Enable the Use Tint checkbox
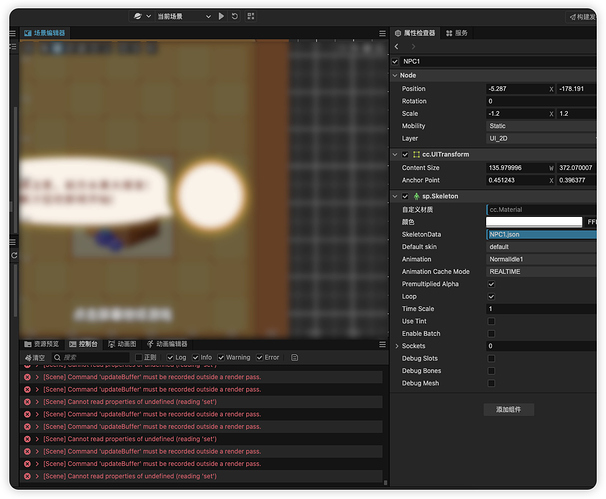This screenshot has width=606, height=499. click(x=491, y=321)
